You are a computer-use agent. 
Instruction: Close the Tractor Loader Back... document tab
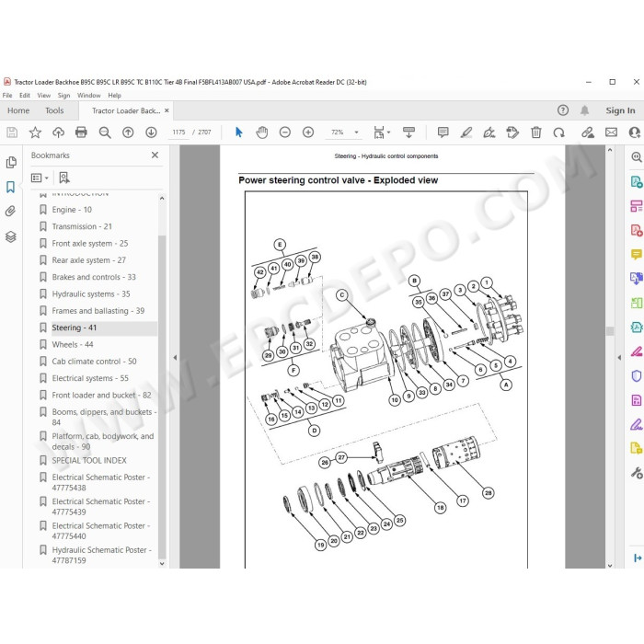(x=167, y=110)
